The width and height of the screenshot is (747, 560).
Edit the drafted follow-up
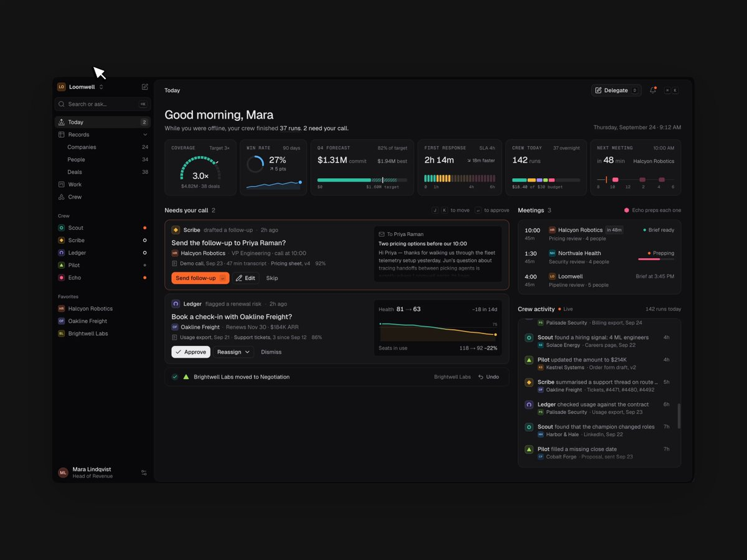pyautogui.click(x=246, y=278)
